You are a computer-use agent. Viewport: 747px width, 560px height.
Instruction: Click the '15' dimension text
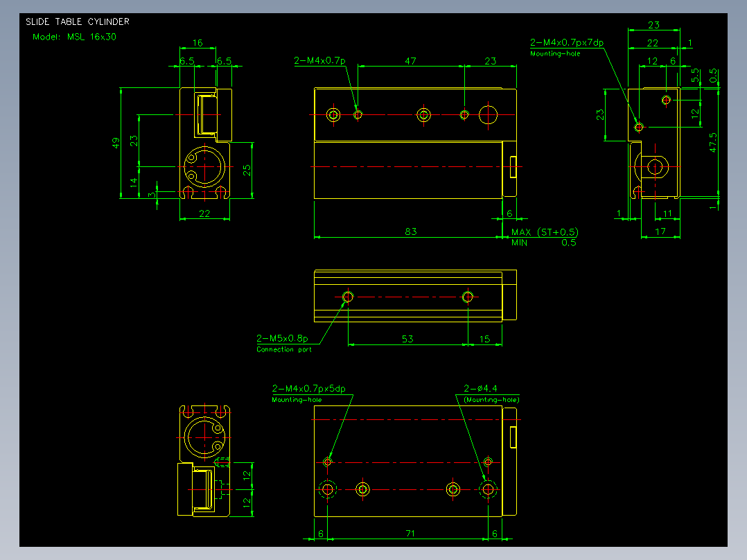point(484,339)
